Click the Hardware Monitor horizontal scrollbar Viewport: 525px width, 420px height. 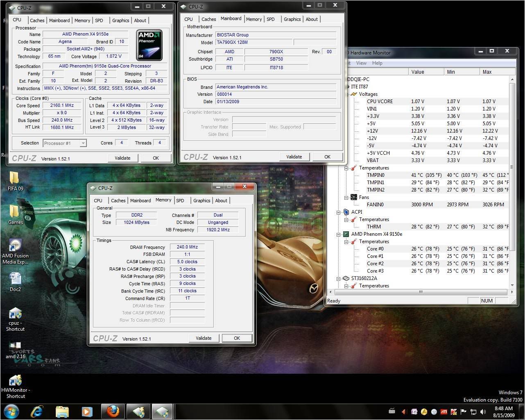tap(420, 292)
